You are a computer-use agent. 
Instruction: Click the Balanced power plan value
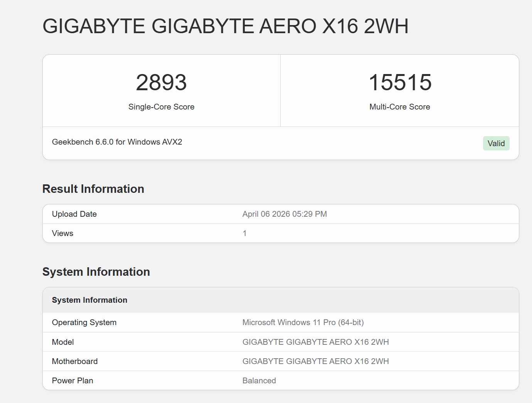(259, 381)
